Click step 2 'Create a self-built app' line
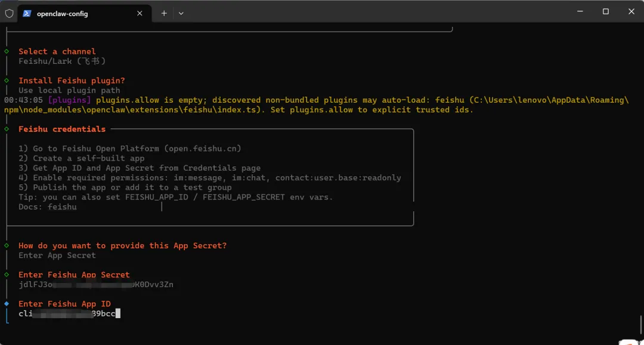This screenshot has width=644, height=345. pos(81,158)
